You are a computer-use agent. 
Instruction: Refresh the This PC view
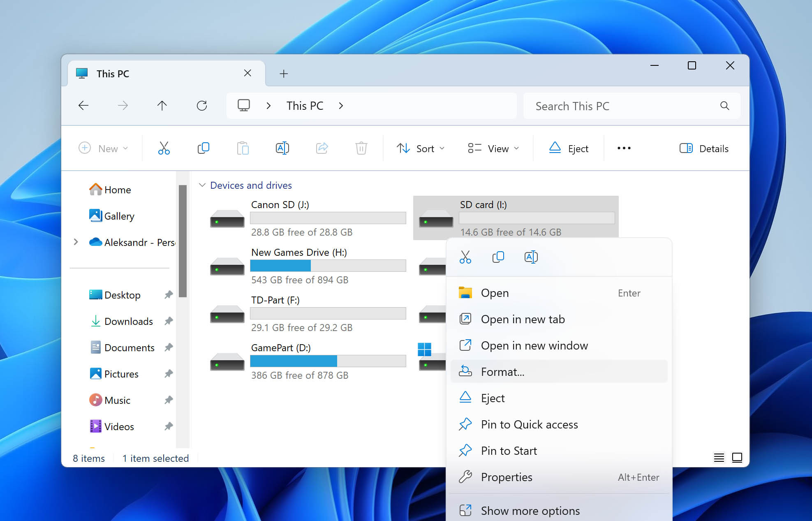coord(201,106)
